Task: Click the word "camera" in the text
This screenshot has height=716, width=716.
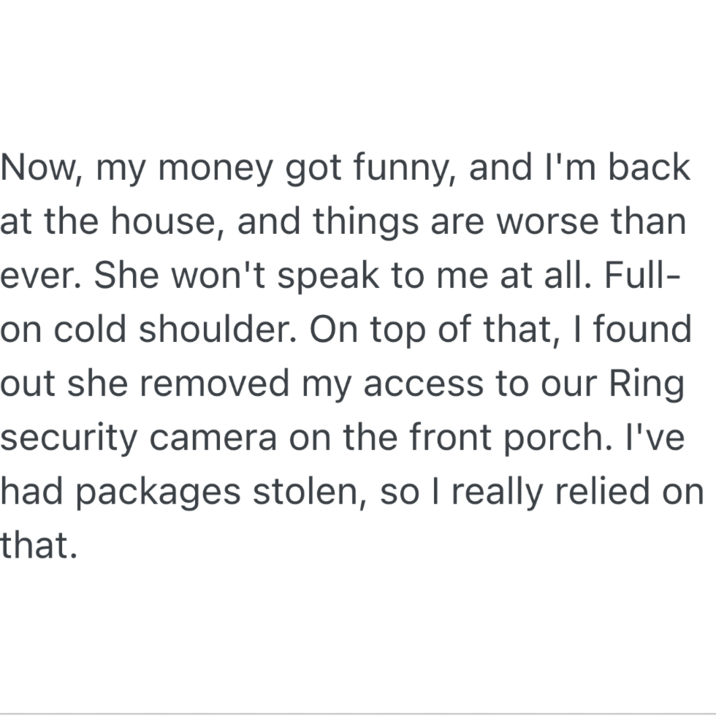Action: tap(213, 439)
